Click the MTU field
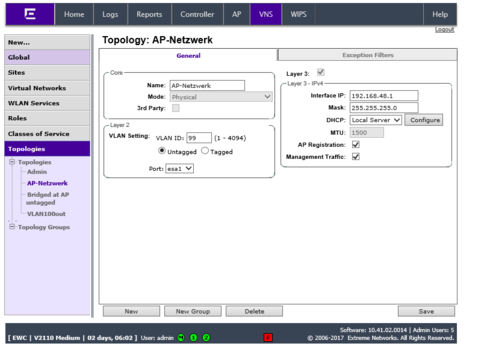The width and height of the screenshot is (490, 364). click(x=367, y=133)
